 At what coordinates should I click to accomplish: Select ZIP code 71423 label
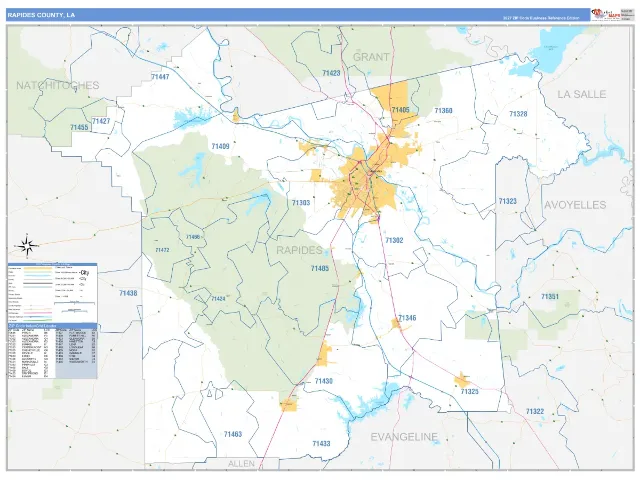pos(331,73)
